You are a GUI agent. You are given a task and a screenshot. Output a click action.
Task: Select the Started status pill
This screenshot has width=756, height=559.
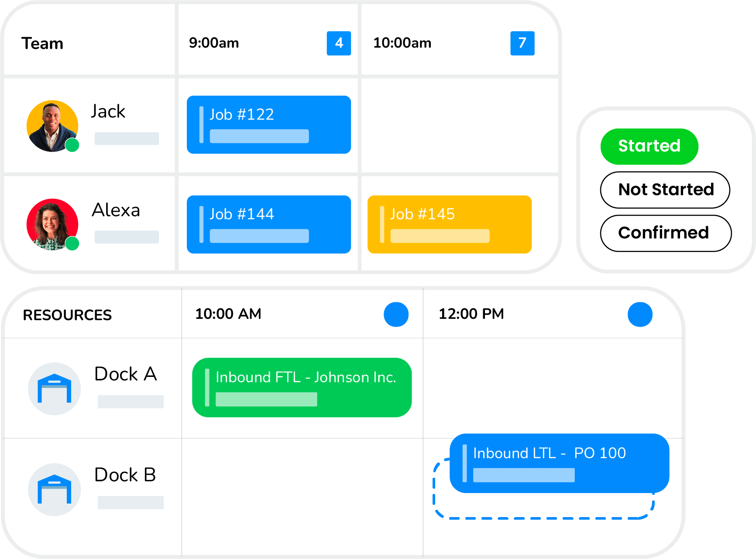pos(649,146)
